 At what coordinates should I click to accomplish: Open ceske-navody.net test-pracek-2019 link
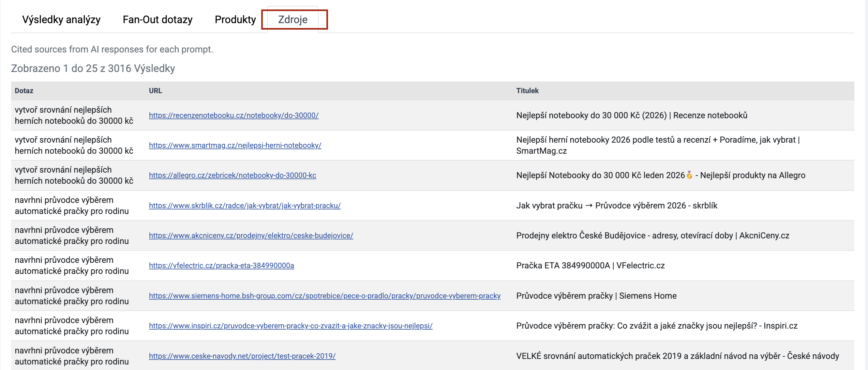pos(242,356)
